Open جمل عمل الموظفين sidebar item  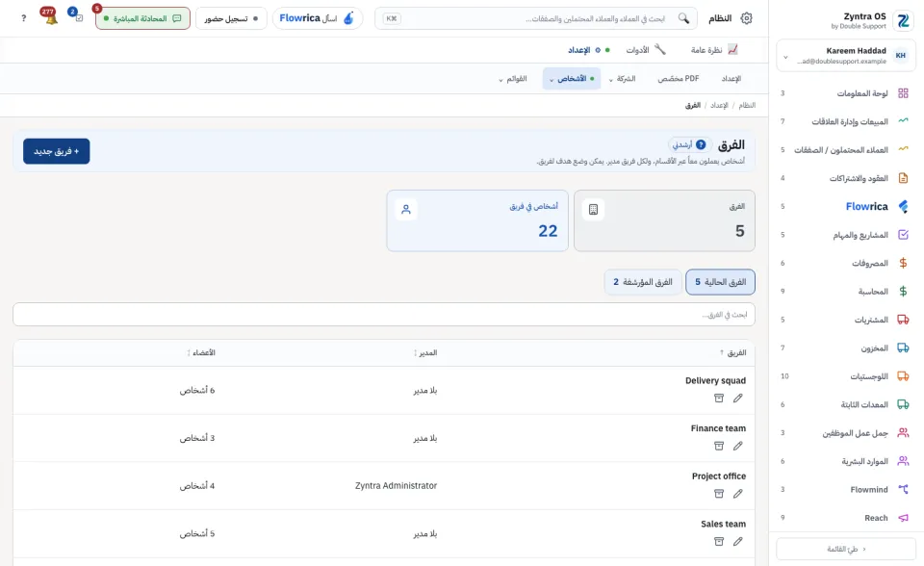pyautogui.click(x=844, y=433)
